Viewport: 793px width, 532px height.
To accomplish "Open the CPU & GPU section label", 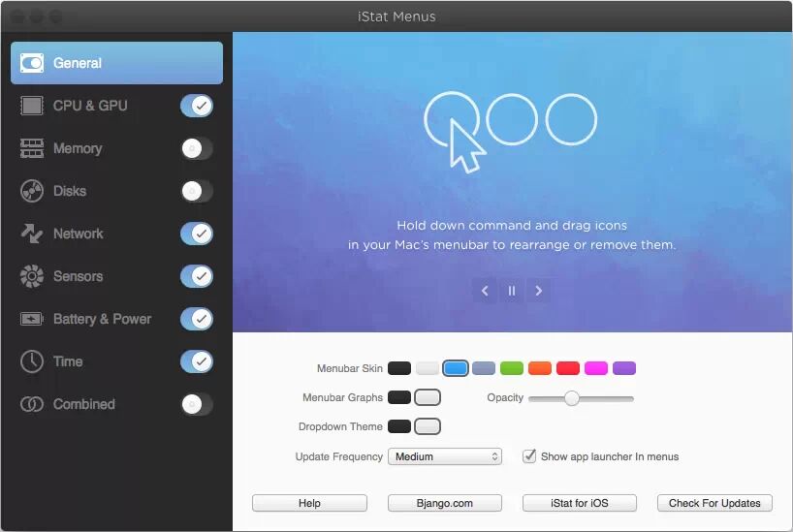I will 90,106.
